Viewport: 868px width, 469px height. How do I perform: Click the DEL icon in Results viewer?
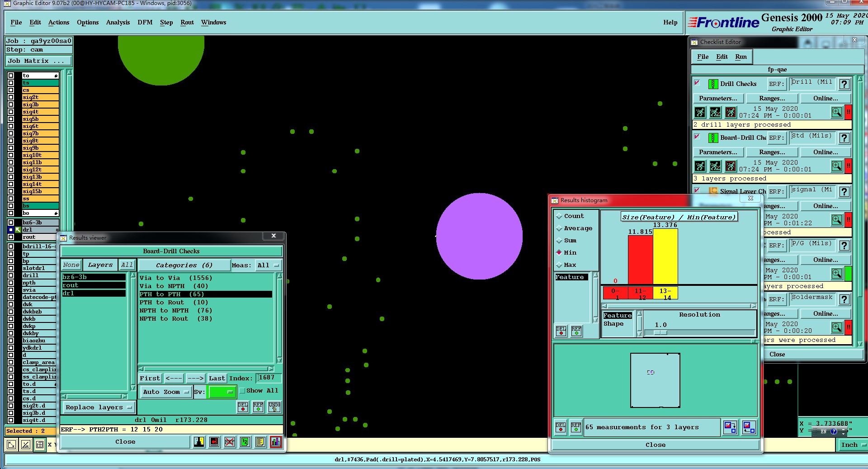[x=243, y=407]
